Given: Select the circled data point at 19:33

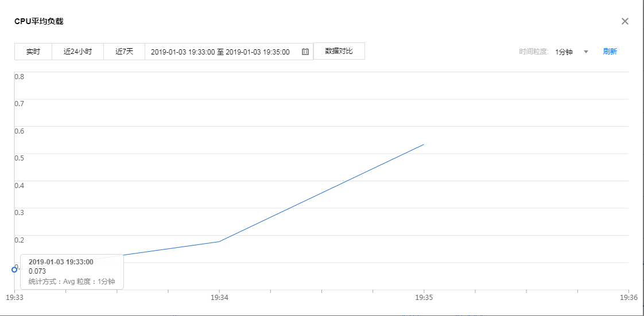Looking at the screenshot, I should point(14,270).
